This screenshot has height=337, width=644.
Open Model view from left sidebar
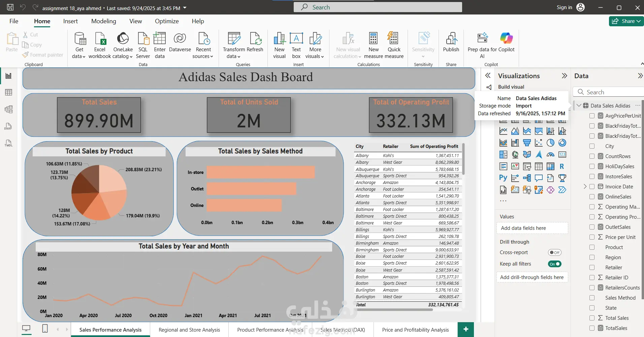pos(8,109)
